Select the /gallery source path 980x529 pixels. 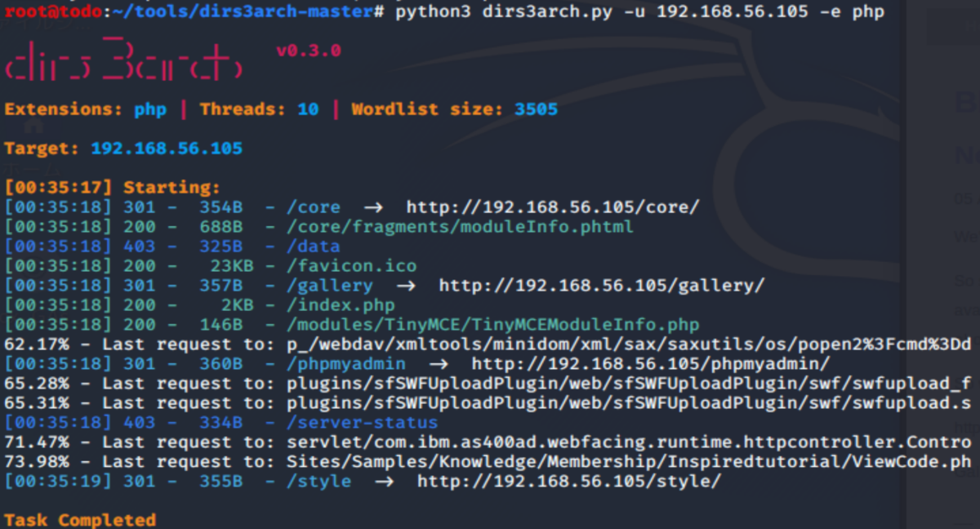point(330,286)
